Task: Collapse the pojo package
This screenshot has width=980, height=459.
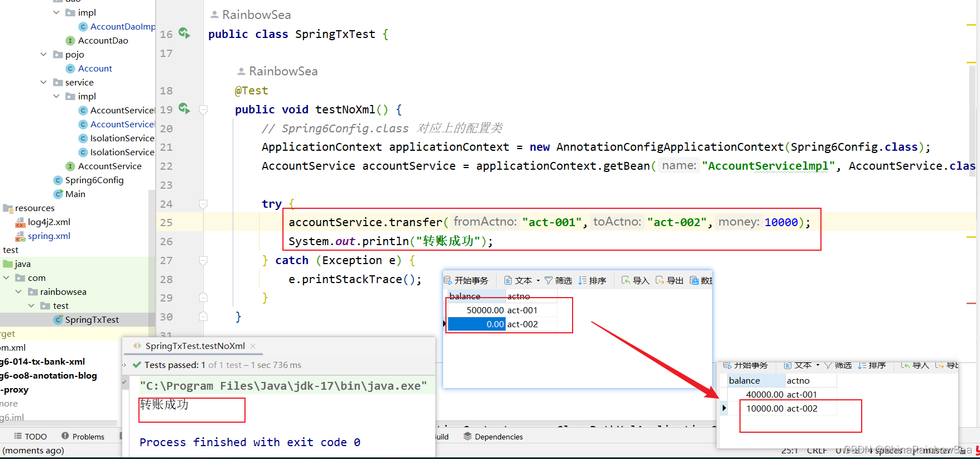Action: (x=44, y=54)
